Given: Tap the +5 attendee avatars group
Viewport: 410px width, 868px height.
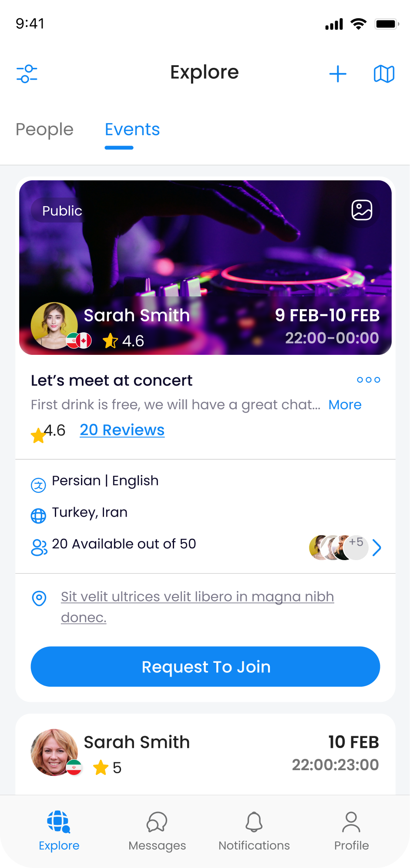Looking at the screenshot, I should [339, 548].
